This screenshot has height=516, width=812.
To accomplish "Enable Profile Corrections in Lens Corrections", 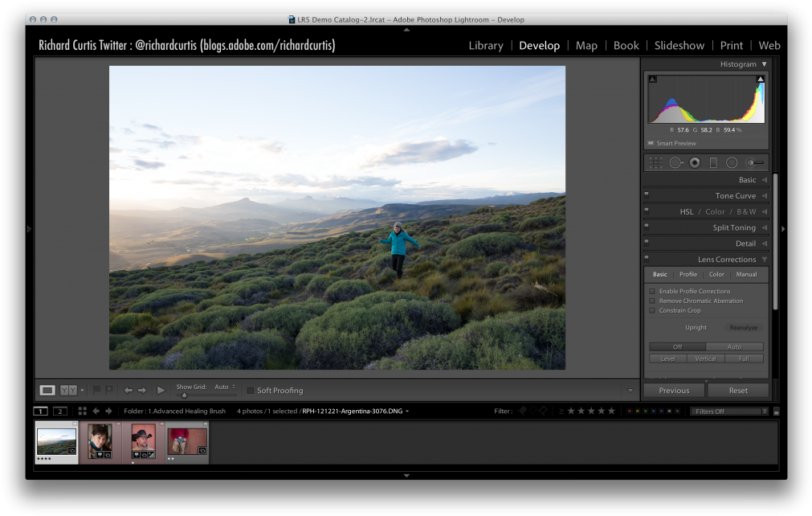I will pos(652,291).
